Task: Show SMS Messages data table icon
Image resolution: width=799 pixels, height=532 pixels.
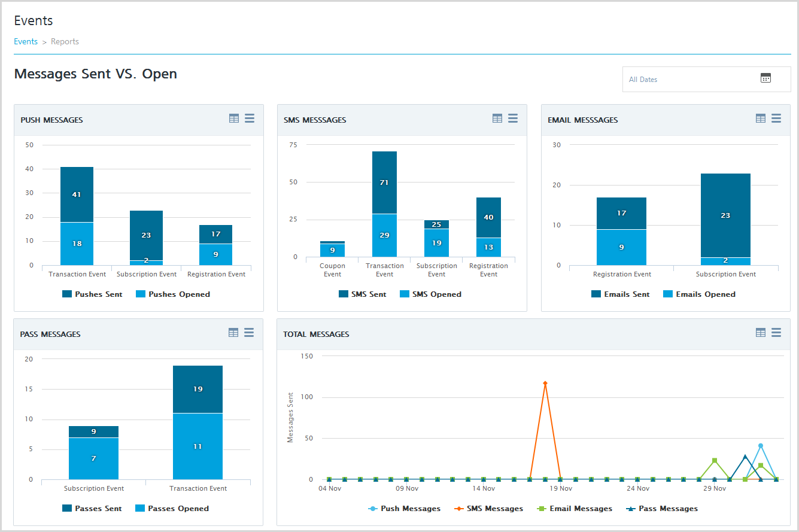Action: pyautogui.click(x=497, y=118)
